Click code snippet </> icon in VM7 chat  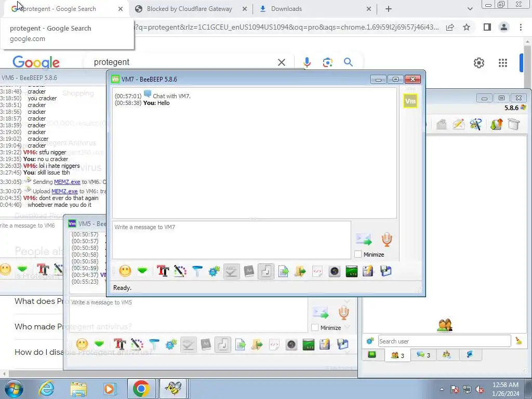pos(317,271)
